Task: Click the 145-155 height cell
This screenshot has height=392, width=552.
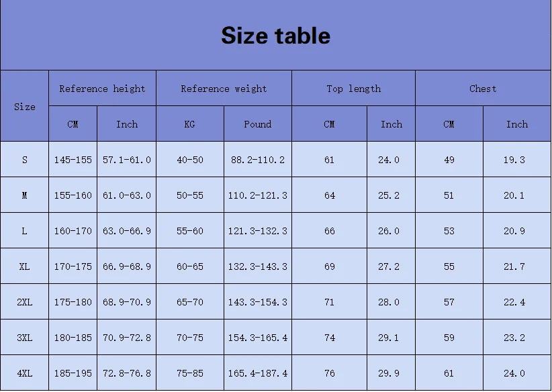Action: (73, 160)
